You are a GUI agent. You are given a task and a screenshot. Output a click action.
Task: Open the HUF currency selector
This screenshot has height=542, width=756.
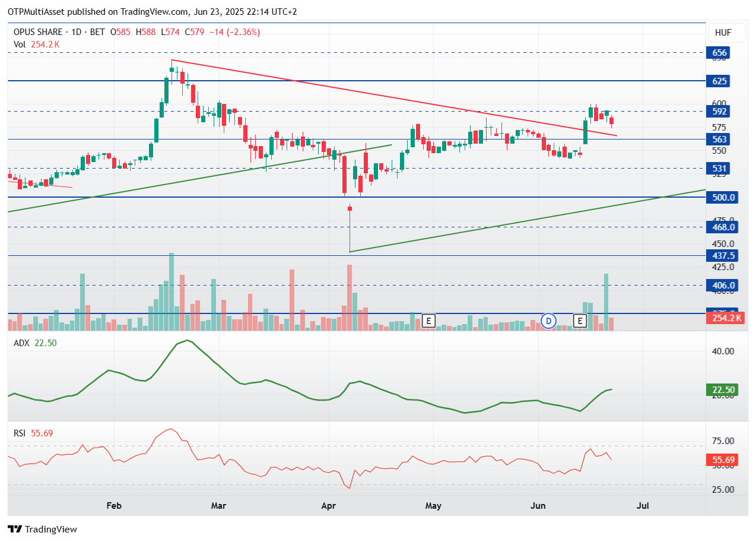click(x=723, y=33)
